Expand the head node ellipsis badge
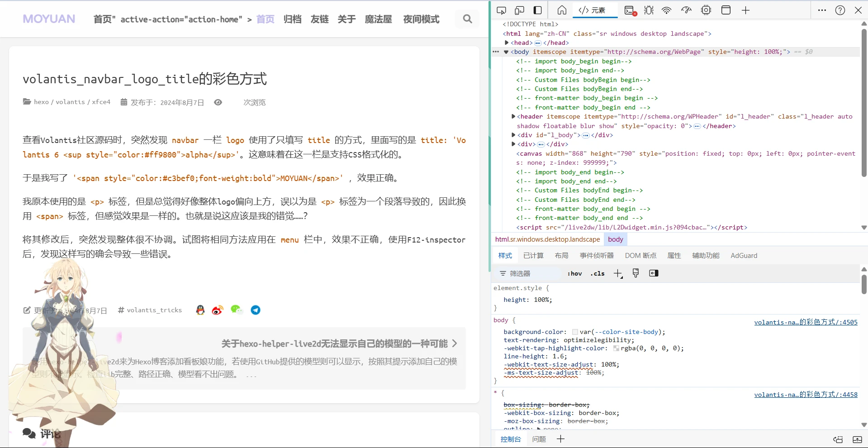 [538, 43]
